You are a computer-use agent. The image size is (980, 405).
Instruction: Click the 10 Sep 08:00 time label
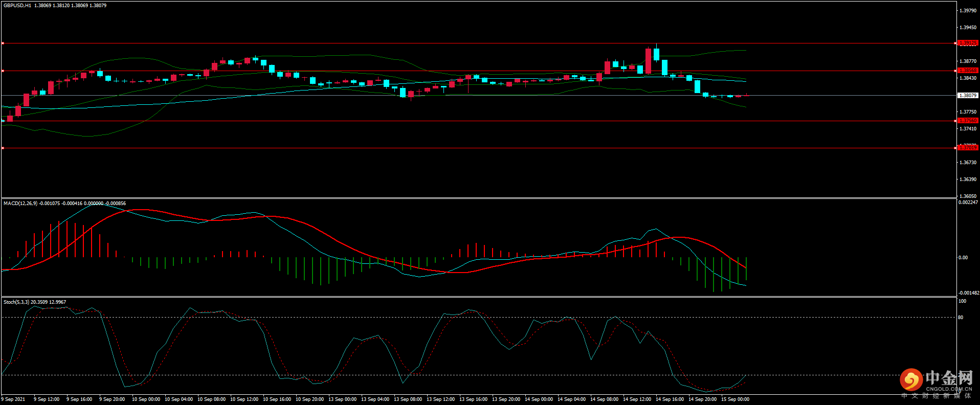coord(211,399)
